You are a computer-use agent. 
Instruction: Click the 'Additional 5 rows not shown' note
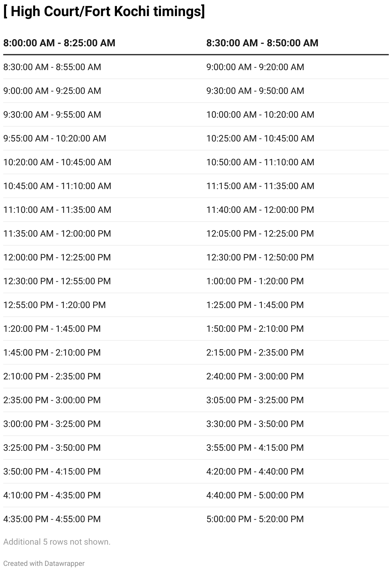[x=57, y=542]
